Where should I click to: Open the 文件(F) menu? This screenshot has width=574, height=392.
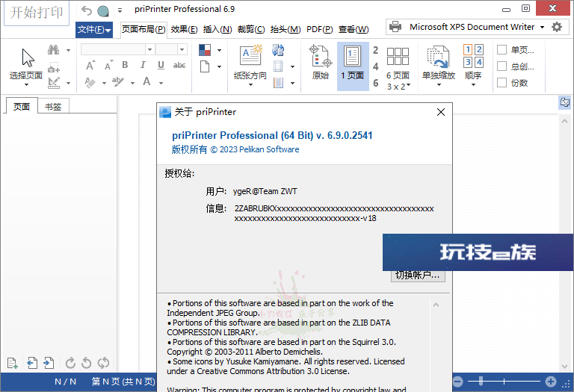click(94, 30)
